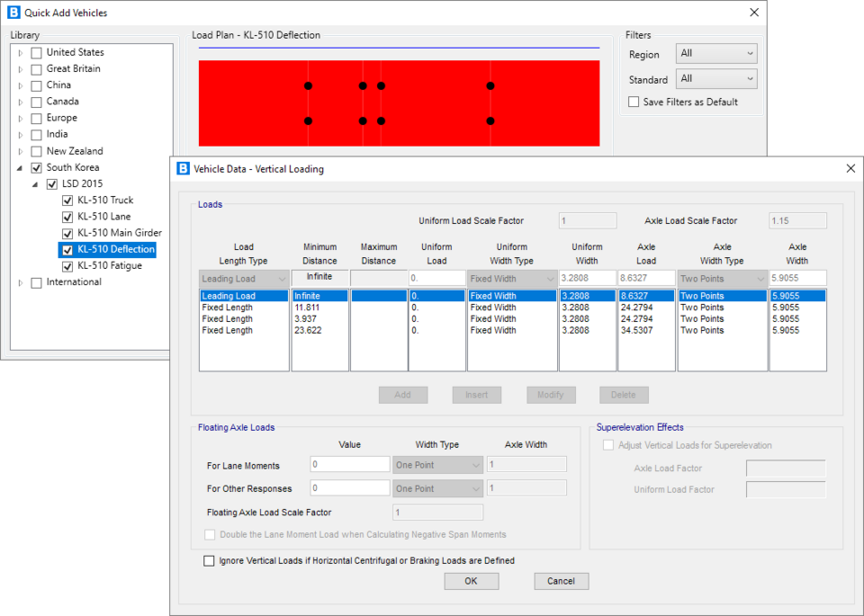This screenshot has height=616, width=864.
Task: Close the Quick Add Vehicles window
Action: [x=752, y=13]
